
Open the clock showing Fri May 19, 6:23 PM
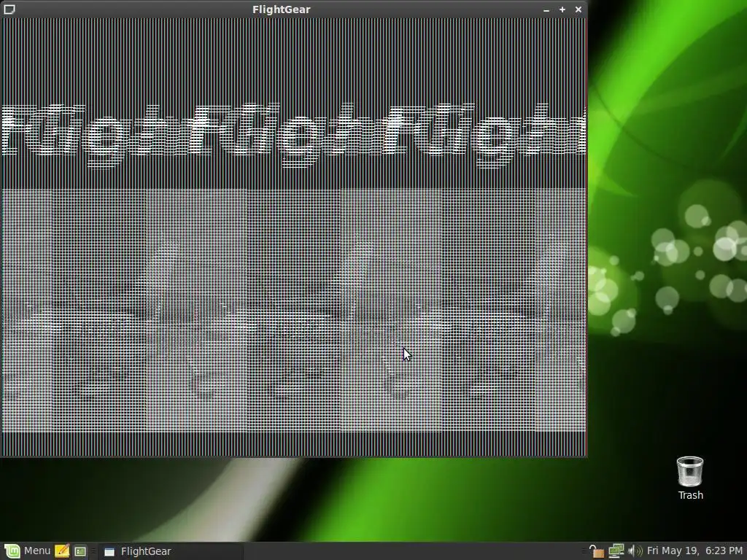(694, 551)
